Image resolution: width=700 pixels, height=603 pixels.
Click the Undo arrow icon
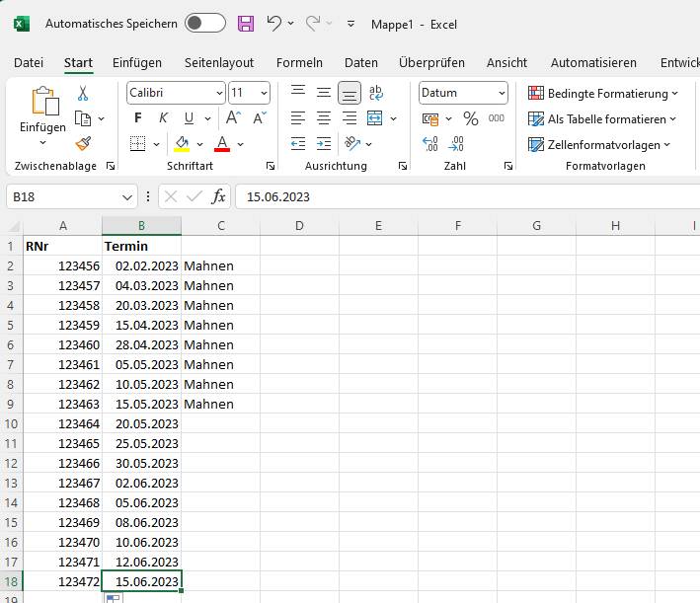pyautogui.click(x=274, y=23)
